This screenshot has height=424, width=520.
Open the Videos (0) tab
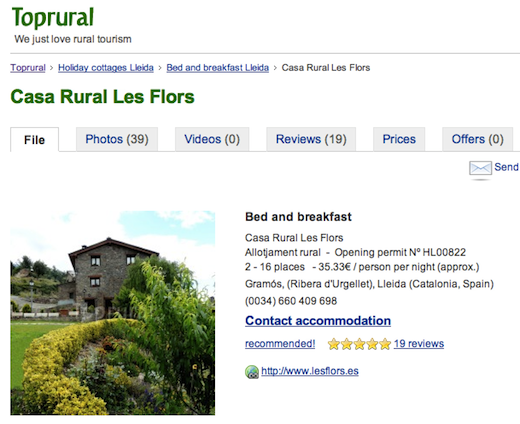pyautogui.click(x=212, y=139)
